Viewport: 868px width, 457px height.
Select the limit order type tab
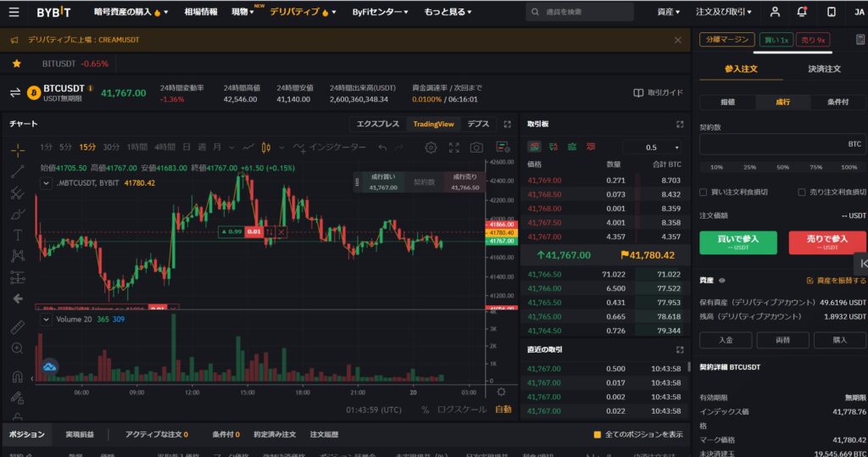(x=727, y=102)
